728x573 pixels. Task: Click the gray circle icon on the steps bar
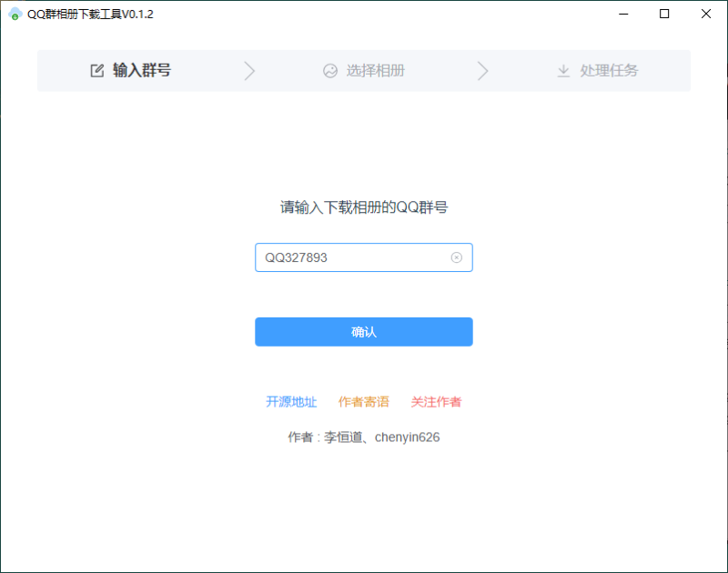(329, 70)
